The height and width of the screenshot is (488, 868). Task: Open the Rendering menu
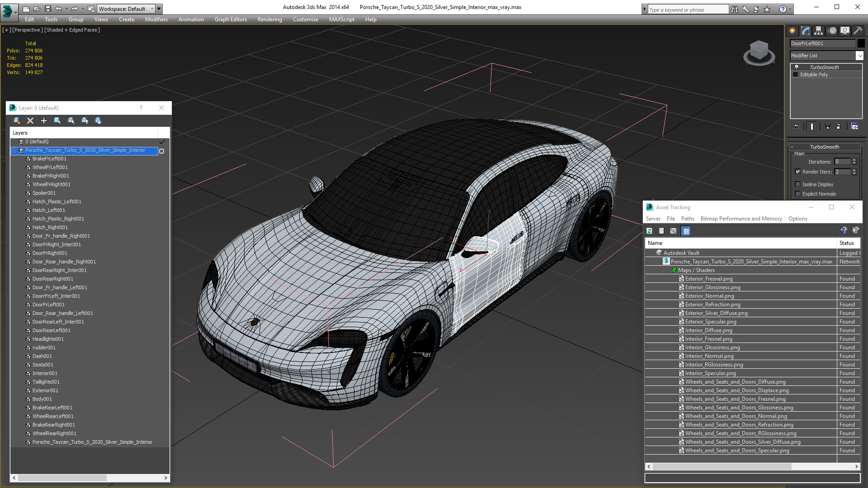click(269, 19)
